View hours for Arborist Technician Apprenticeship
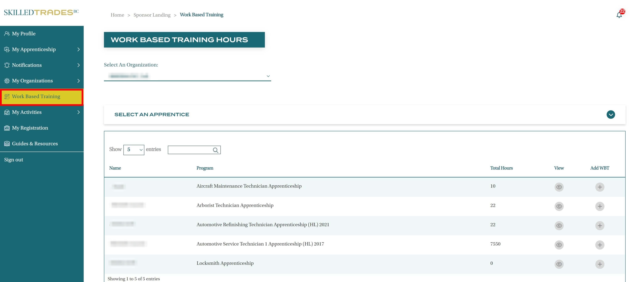Image resolution: width=644 pixels, height=282 pixels. coord(559,206)
